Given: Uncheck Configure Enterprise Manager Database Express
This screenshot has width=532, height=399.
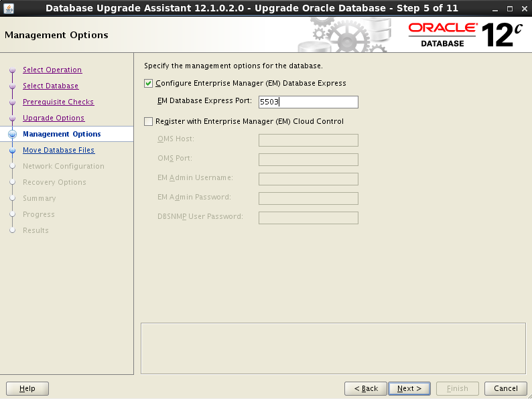Looking at the screenshot, I should tap(148, 84).
